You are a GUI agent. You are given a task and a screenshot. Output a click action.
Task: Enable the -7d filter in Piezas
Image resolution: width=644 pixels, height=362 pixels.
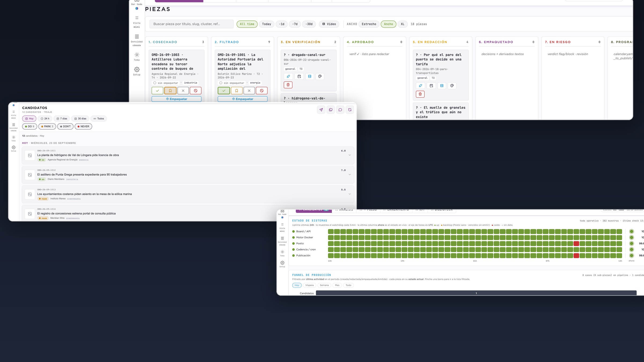295,24
